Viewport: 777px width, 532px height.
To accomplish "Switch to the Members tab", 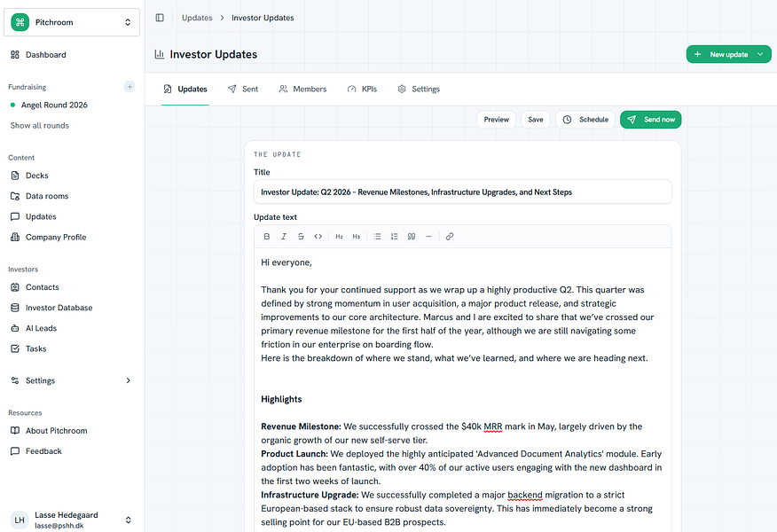I will pyautogui.click(x=302, y=90).
